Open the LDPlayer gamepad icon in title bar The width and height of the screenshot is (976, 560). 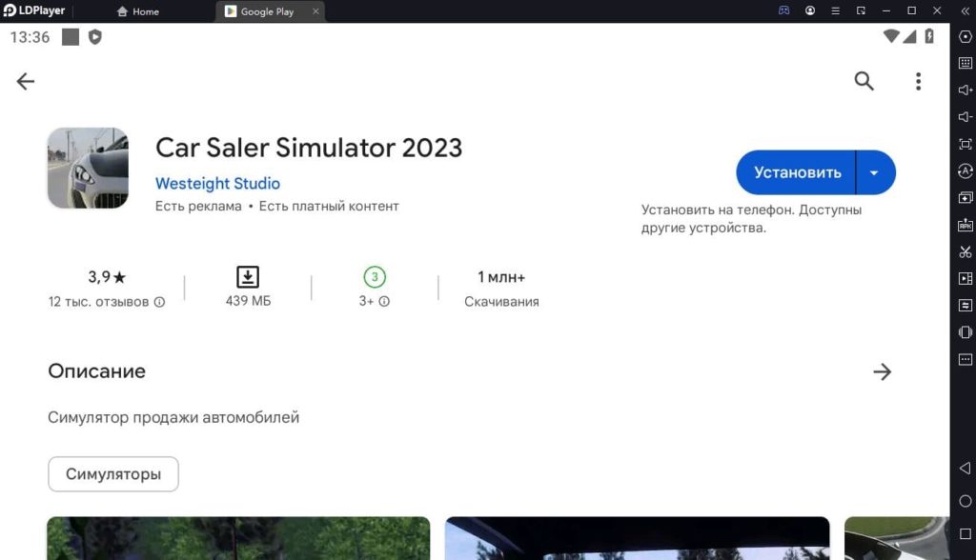(x=784, y=10)
